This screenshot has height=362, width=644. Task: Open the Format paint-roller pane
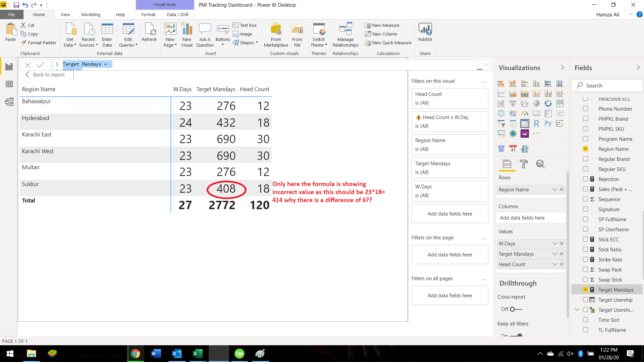pyautogui.click(x=523, y=164)
